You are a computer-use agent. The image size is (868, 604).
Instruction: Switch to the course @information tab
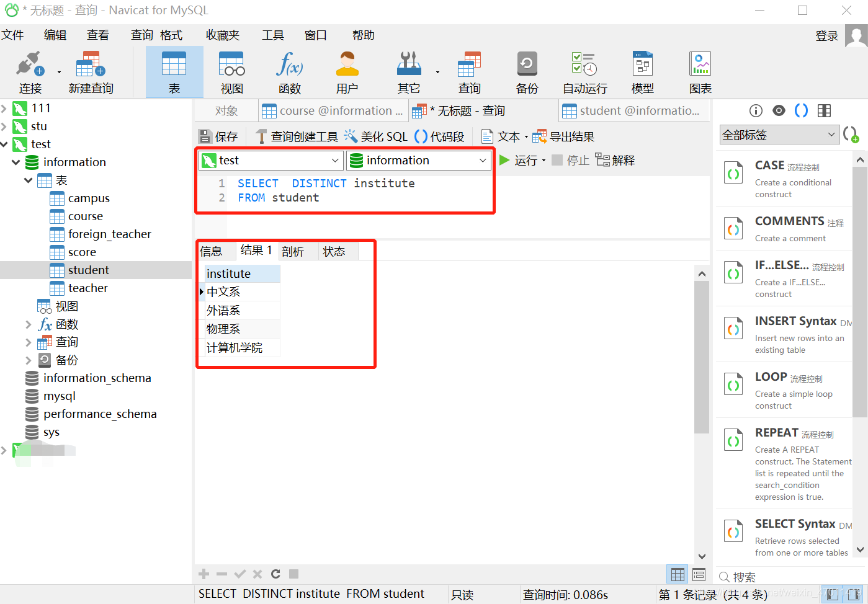click(x=333, y=111)
